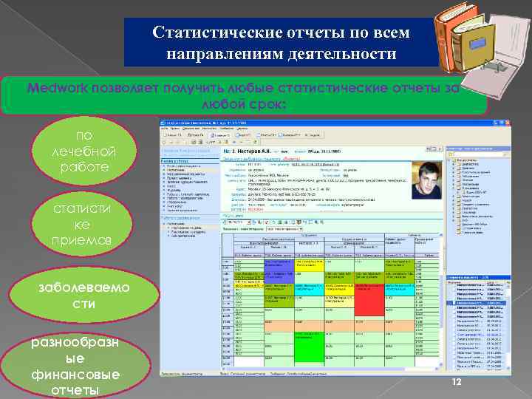Viewport: 532px width, 399px height.
Task: Select the bright green appointment block
Action: 309,347
